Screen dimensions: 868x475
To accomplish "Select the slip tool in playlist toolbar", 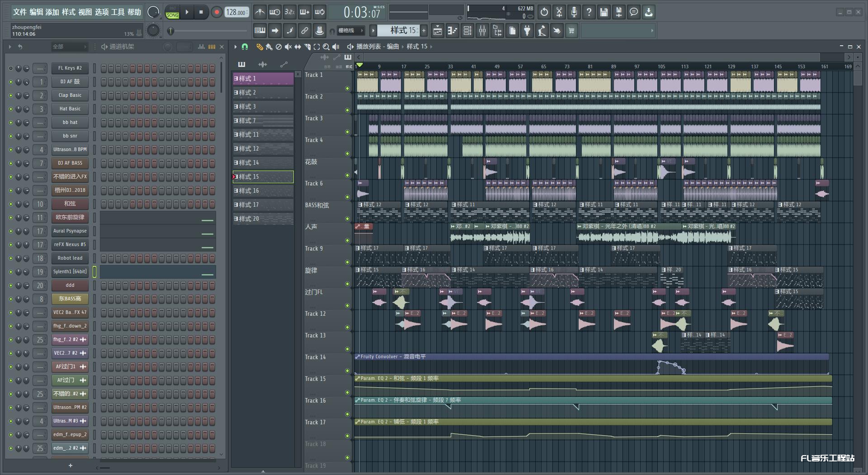I will pyautogui.click(x=297, y=47).
